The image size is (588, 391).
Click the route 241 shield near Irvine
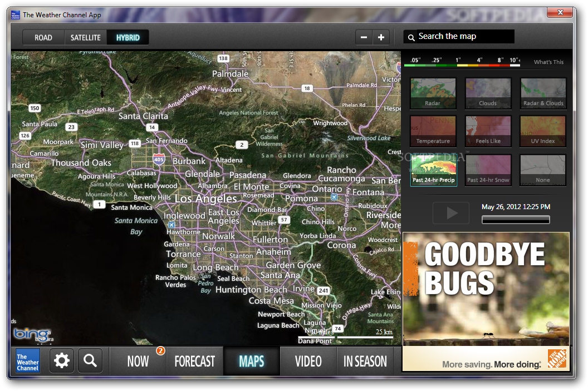[x=324, y=290]
